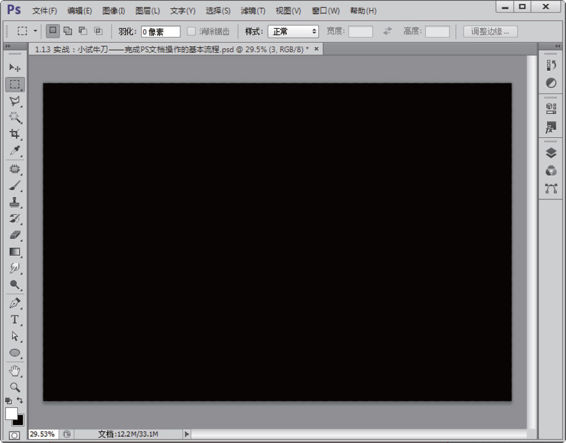566x443 pixels.
Task: Select the Pen tool
Action: pyautogui.click(x=15, y=303)
